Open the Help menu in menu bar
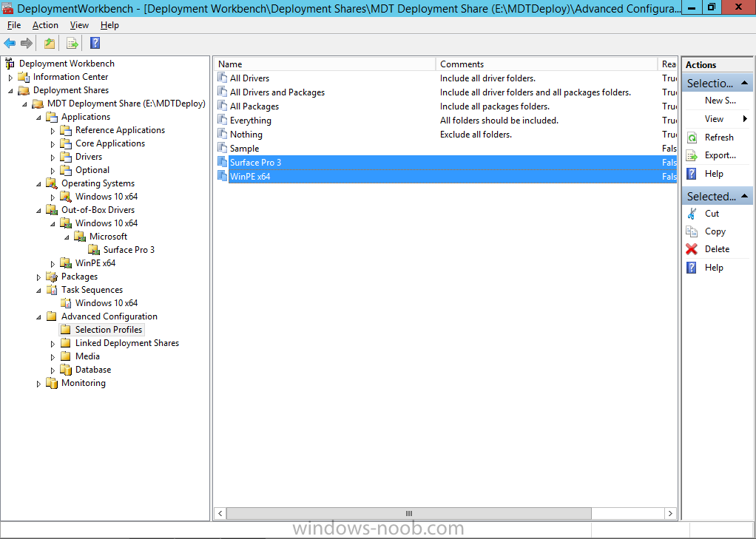Screen dimensions: 756x539 (x=109, y=25)
